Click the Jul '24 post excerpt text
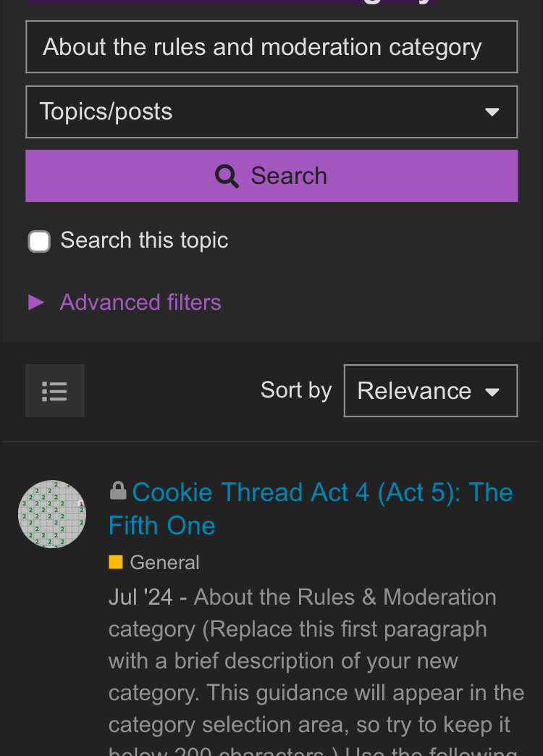Viewport: 543px width, 756px height. tap(316, 670)
